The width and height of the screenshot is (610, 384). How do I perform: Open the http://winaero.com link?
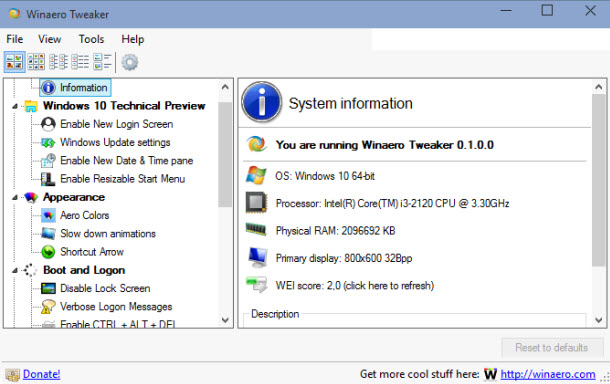[548, 374]
